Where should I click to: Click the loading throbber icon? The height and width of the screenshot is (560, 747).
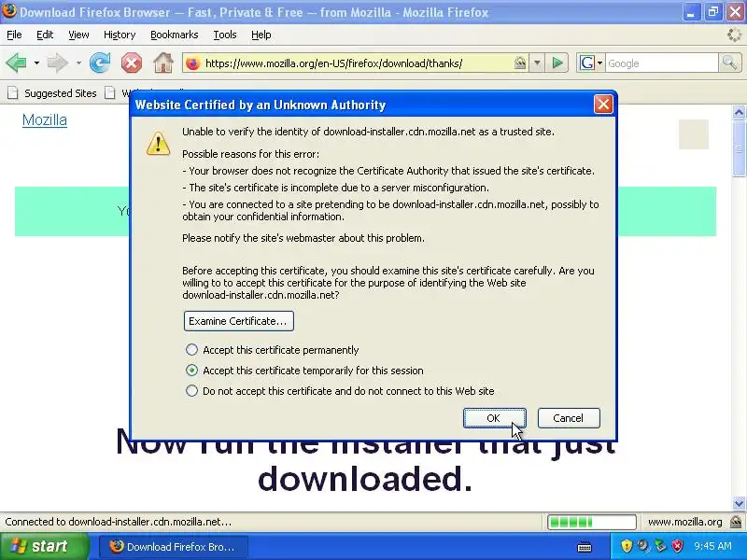(734, 35)
